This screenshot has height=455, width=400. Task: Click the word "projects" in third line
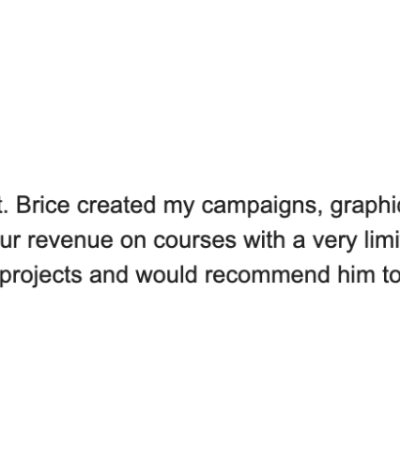(x=41, y=276)
